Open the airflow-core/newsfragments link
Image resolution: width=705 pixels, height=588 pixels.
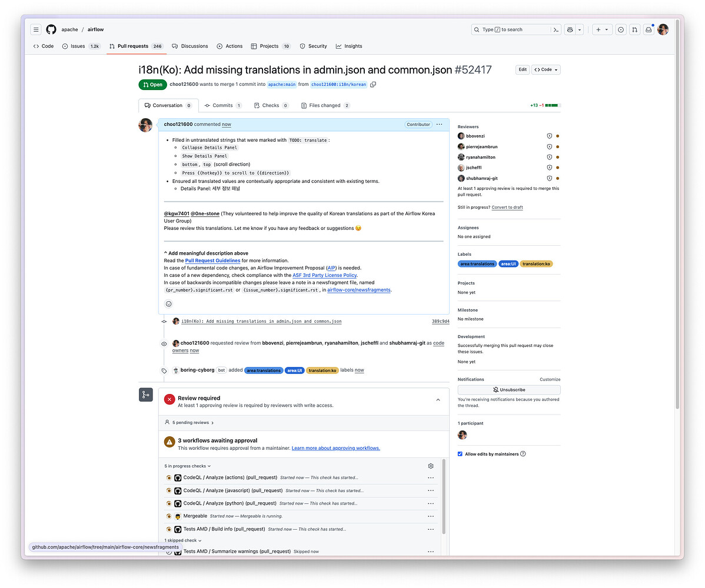click(x=359, y=290)
